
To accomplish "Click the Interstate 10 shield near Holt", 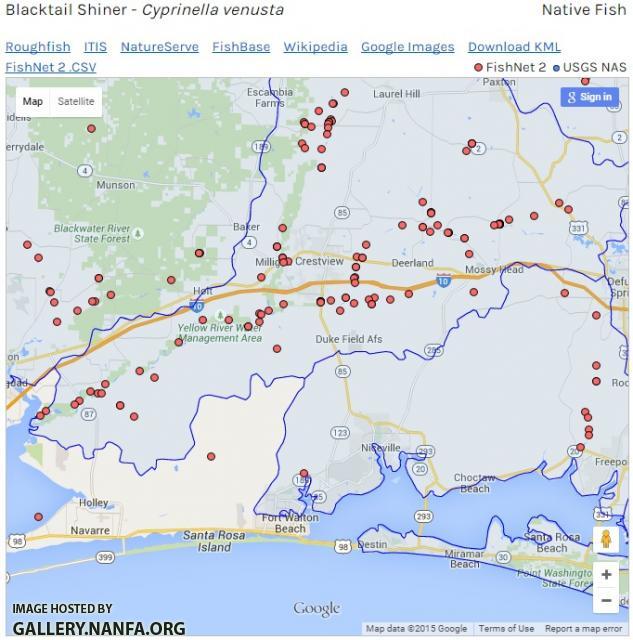I will click(197, 306).
